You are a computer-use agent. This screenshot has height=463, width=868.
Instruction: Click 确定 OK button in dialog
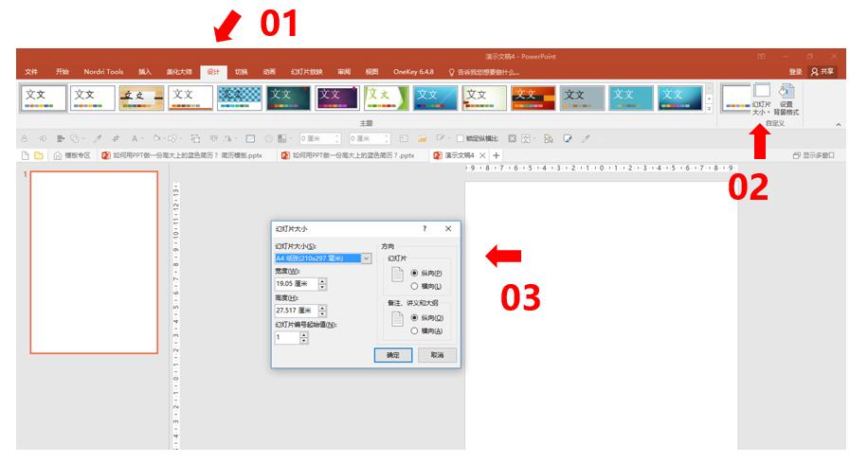click(x=393, y=355)
